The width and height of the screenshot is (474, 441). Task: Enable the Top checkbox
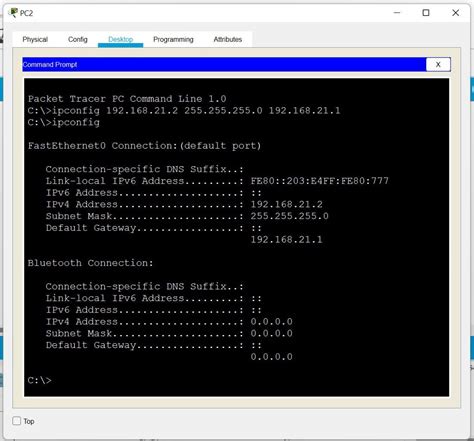(16, 421)
